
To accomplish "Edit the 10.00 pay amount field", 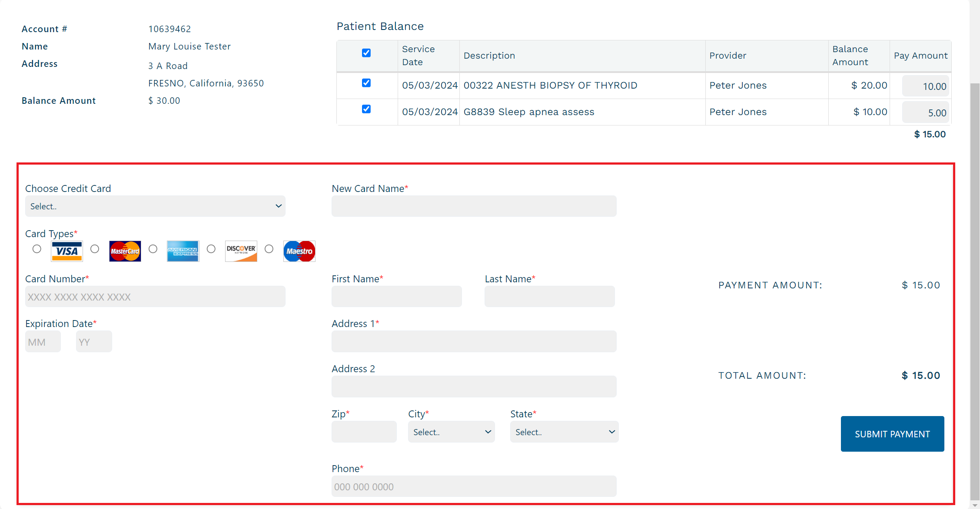I will [x=926, y=86].
